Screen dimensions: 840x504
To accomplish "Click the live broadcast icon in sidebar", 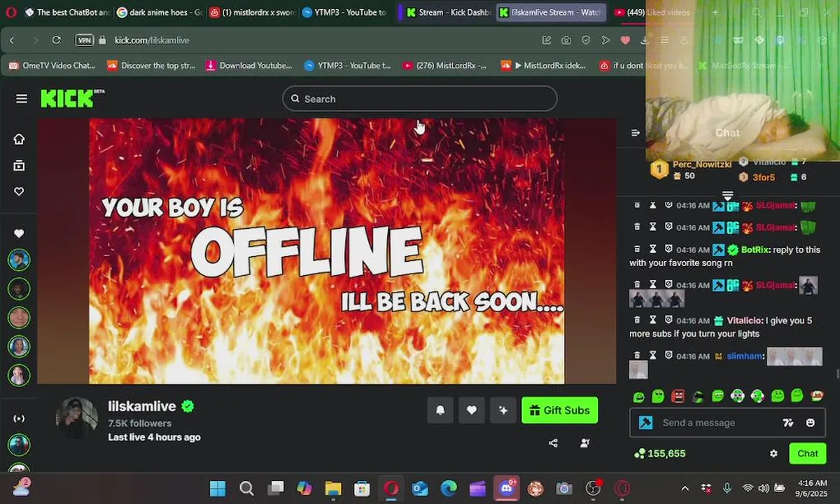I will tap(19, 418).
